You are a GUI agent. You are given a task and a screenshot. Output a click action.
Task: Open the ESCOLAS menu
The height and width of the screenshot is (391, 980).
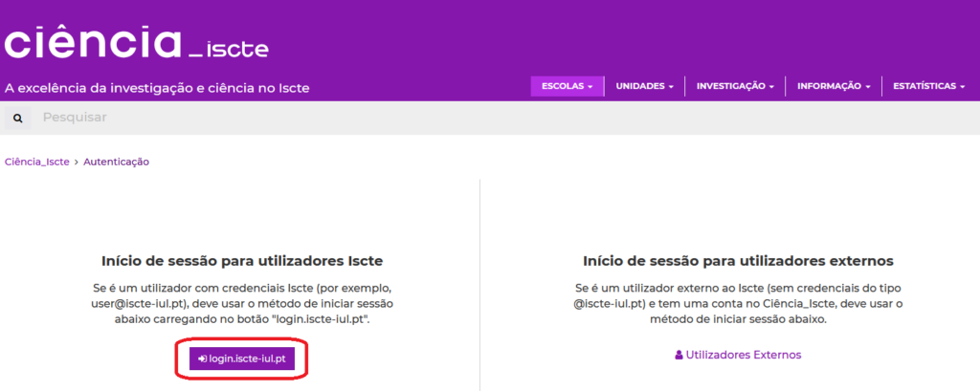(567, 86)
